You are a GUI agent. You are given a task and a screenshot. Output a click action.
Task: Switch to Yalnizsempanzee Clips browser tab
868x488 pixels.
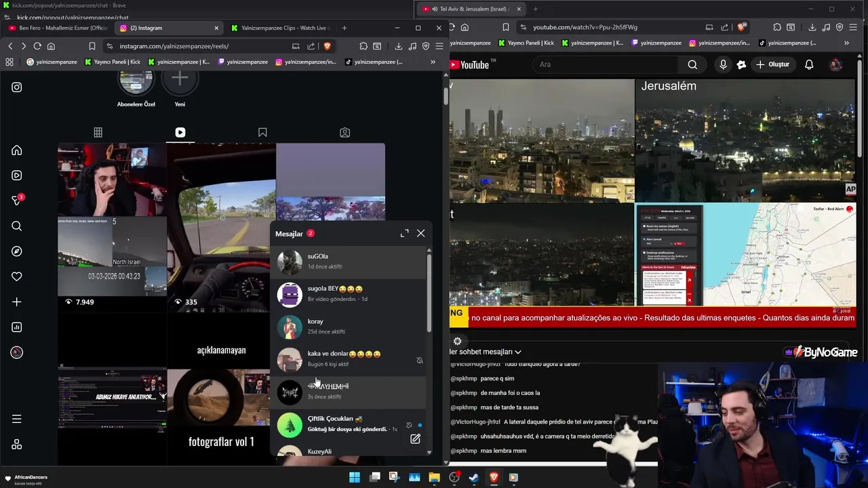pyautogui.click(x=280, y=28)
